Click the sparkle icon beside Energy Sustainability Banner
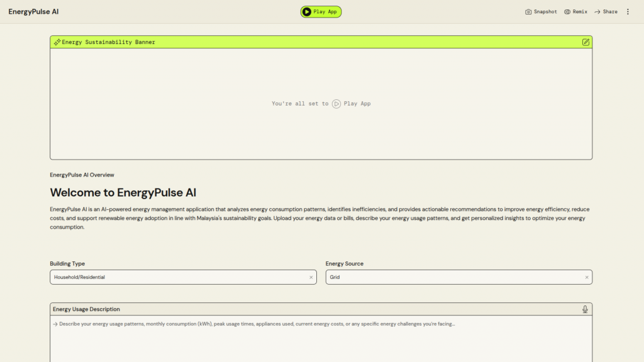Viewport: 644px width, 362px height. (57, 42)
